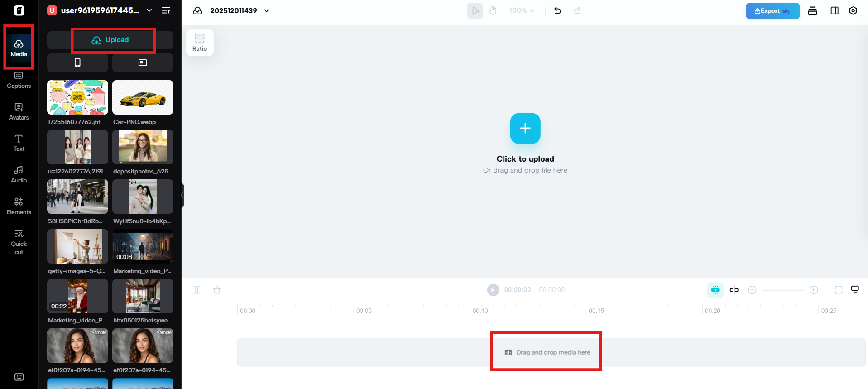Toggle the timeline snapping magnet button
This screenshot has height=389, width=868.
[x=715, y=290]
